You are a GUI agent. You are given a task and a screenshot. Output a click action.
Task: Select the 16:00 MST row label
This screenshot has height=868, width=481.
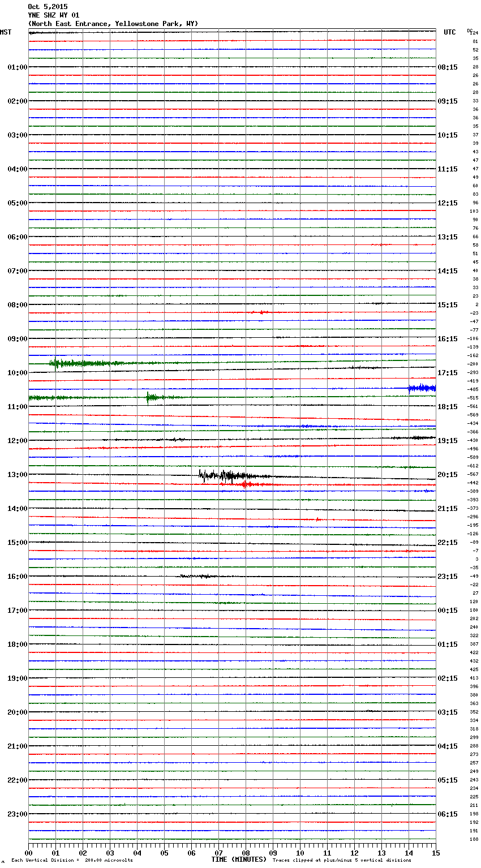(x=18, y=577)
